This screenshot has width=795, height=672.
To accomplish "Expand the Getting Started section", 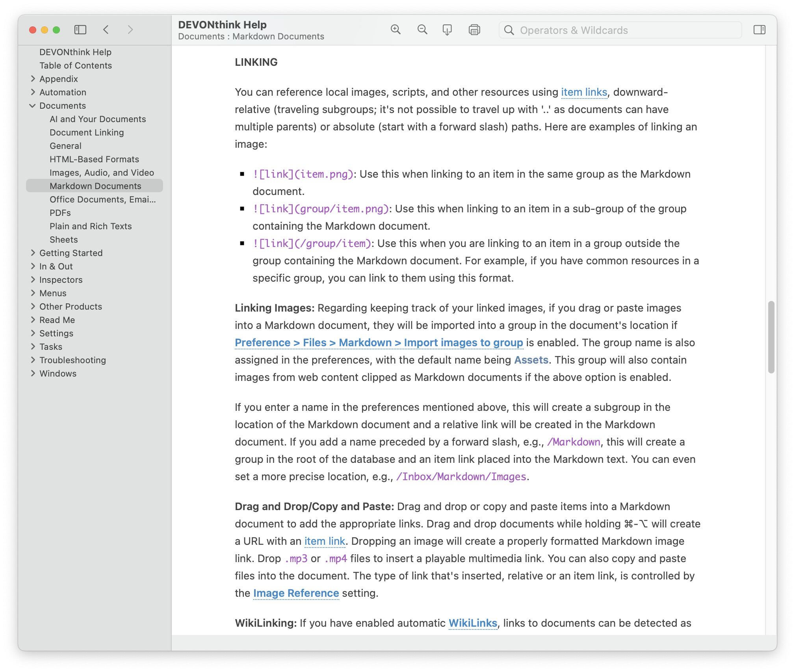I will (33, 253).
